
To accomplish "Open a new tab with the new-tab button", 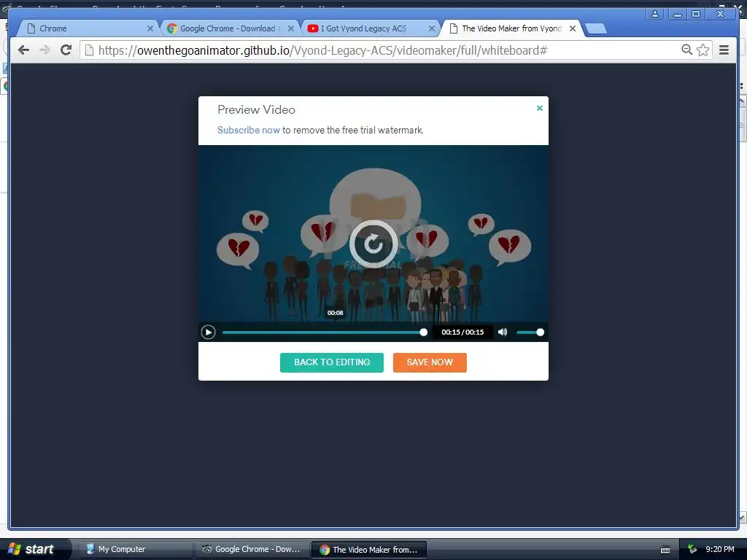I will (595, 29).
